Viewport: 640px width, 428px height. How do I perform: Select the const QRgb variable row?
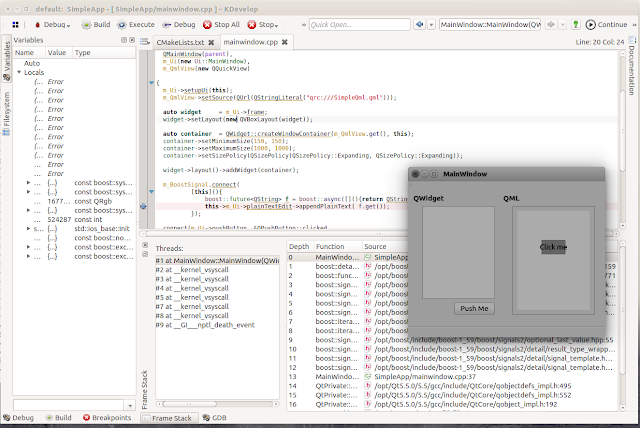point(75,201)
